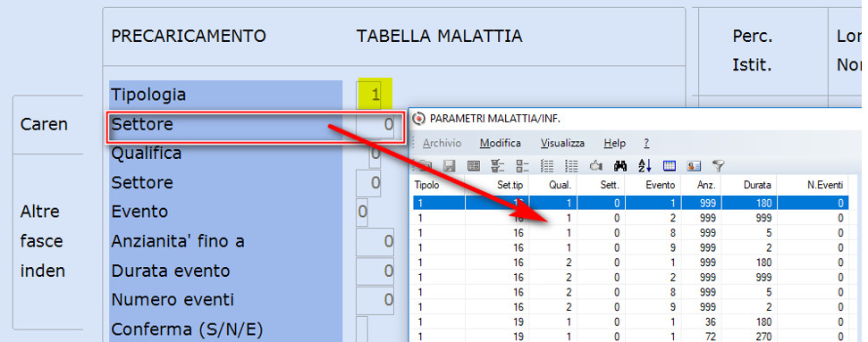
Task: Click the PRECARICAMENTO heading text
Action: coord(189,37)
